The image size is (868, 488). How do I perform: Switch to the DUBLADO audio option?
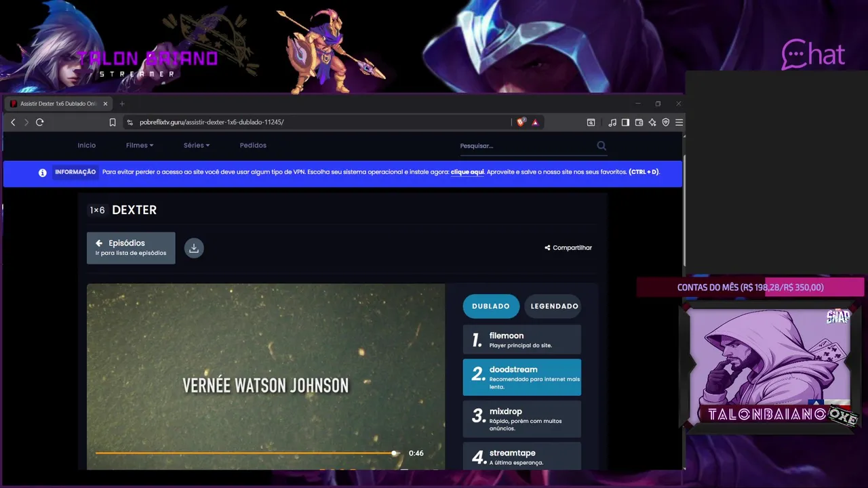(491, 306)
